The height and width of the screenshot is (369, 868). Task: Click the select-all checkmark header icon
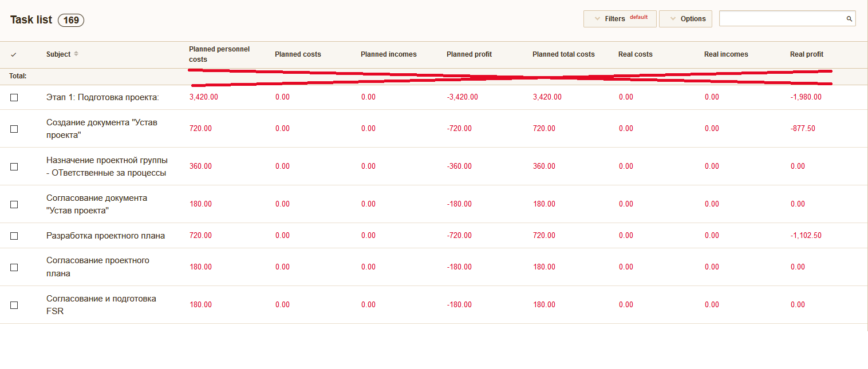click(x=14, y=54)
